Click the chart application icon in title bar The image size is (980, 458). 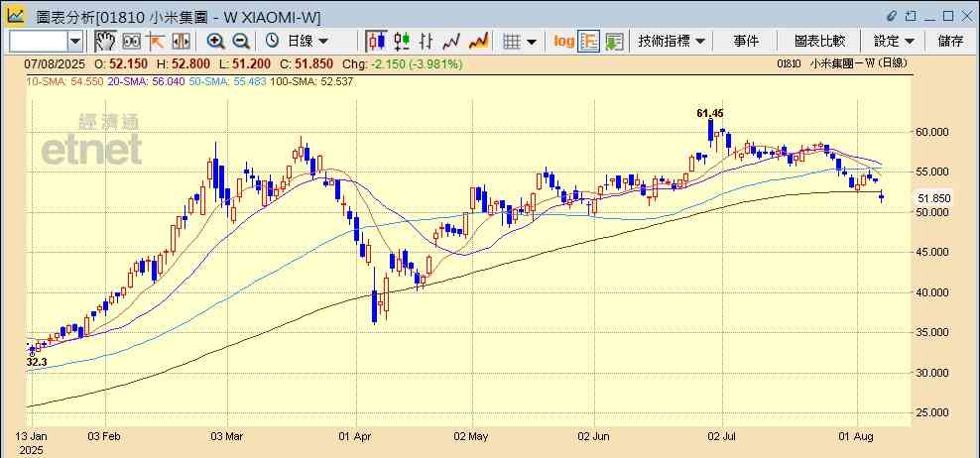coord(15,15)
